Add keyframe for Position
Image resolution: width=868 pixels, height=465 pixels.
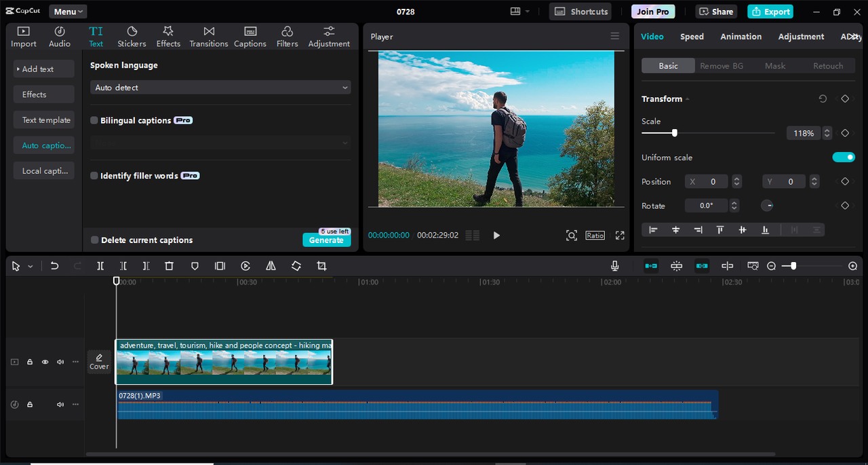(x=845, y=181)
